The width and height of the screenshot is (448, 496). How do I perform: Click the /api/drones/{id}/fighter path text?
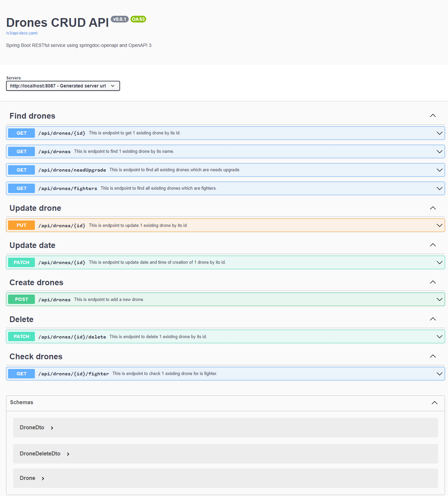click(74, 374)
